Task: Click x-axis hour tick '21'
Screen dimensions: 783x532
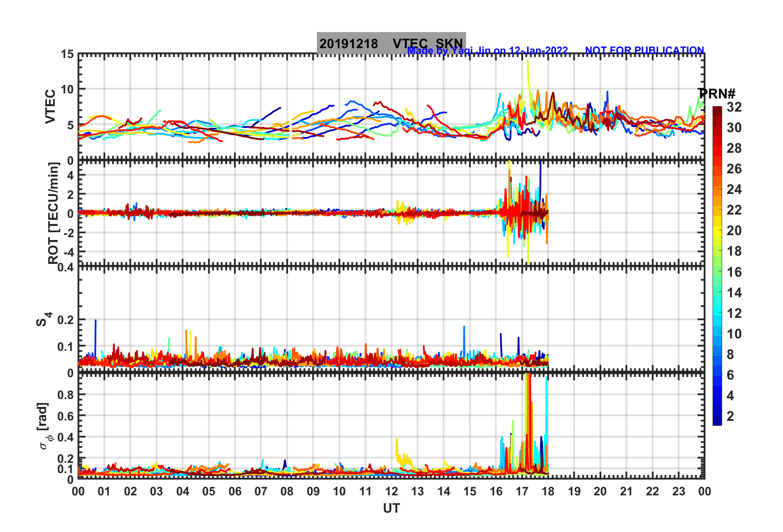Action: point(627,491)
